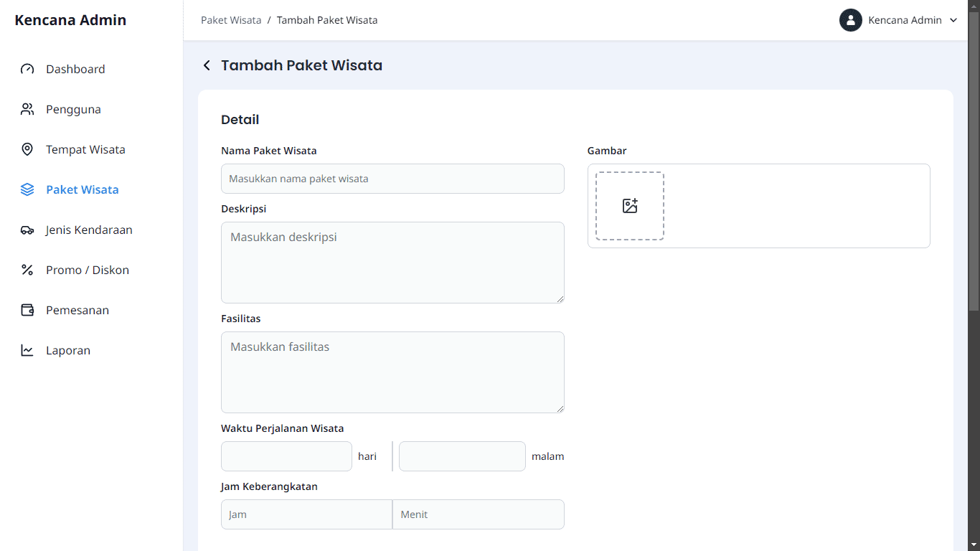Click the Dashboard gauge icon
Image resolution: width=980 pixels, height=551 pixels.
pos(27,70)
